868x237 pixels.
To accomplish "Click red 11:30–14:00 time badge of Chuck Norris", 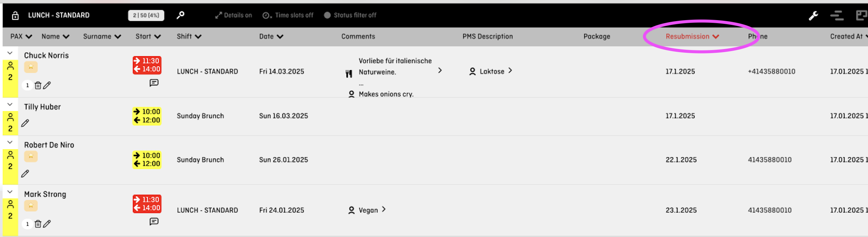I will (x=147, y=65).
